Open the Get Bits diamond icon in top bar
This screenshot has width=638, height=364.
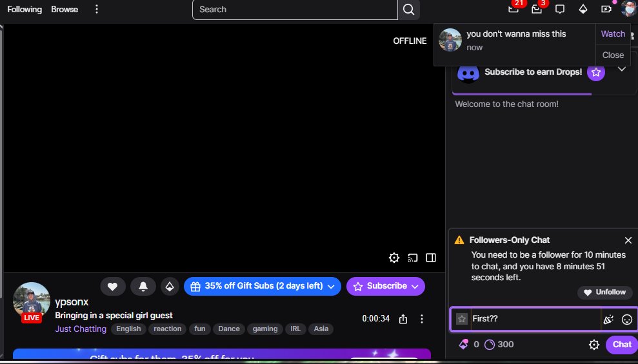click(583, 9)
